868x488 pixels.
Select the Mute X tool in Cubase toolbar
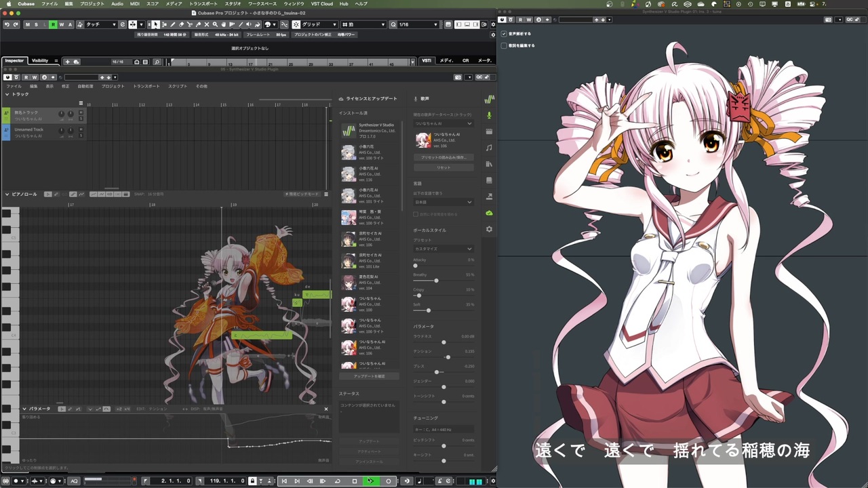[207, 24]
